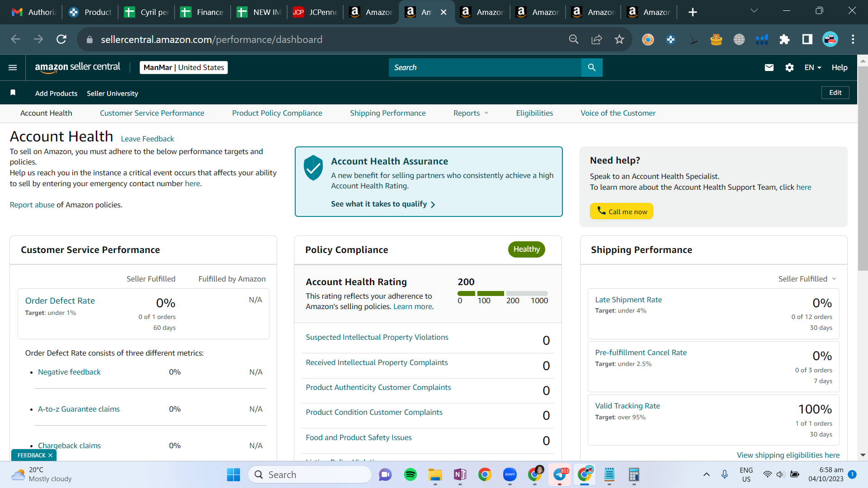Open Suspected Intellectual Property Violations

click(377, 338)
